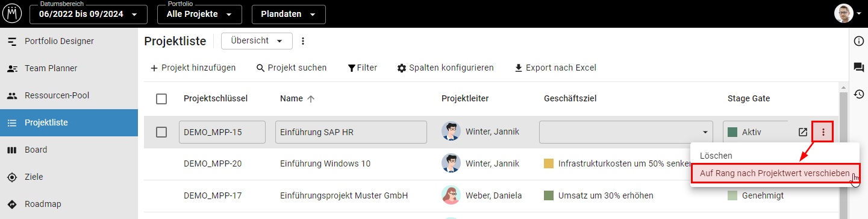Check the DEMO_MPP-15 row checkbox

coord(161,132)
